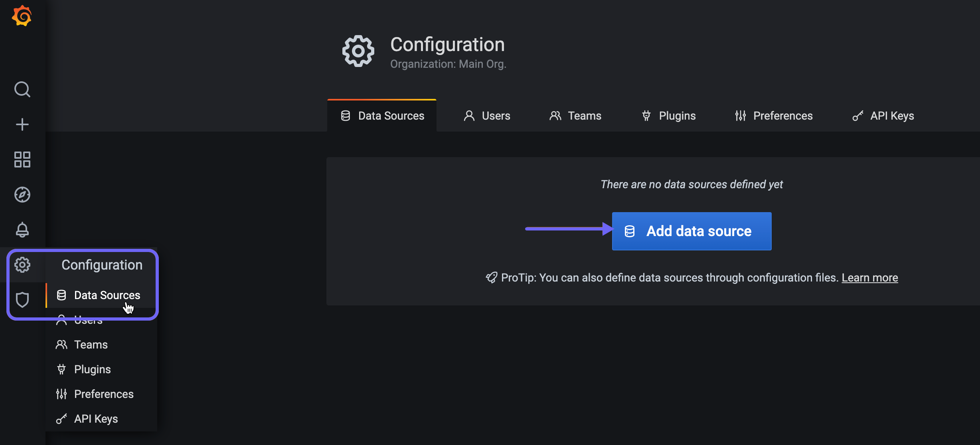Open Server Admin shield icon
This screenshot has height=445, width=980.
(22, 299)
